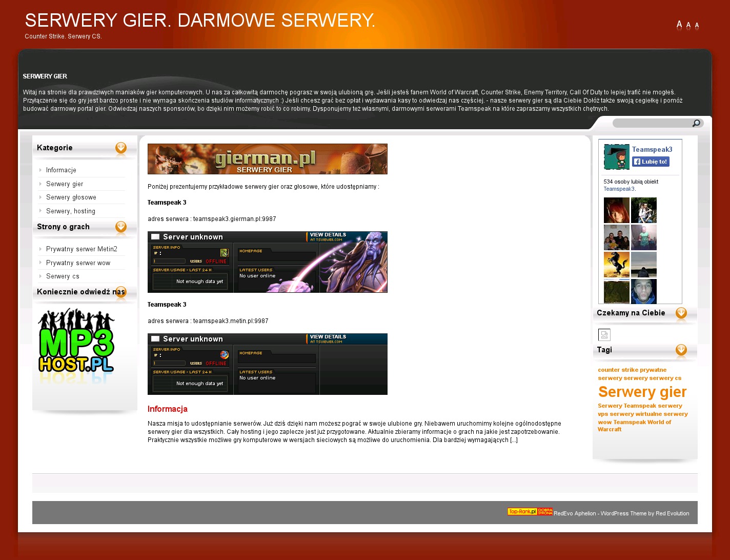730x560 pixels.
Task: Click the Teamspeak3 Facebook page avatar
Action: click(x=616, y=157)
